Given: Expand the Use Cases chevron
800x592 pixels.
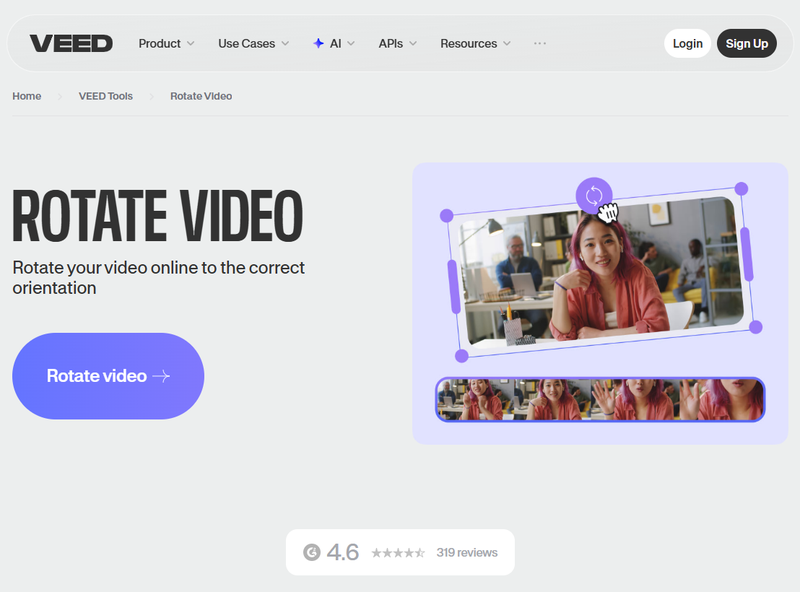Looking at the screenshot, I should [285, 43].
